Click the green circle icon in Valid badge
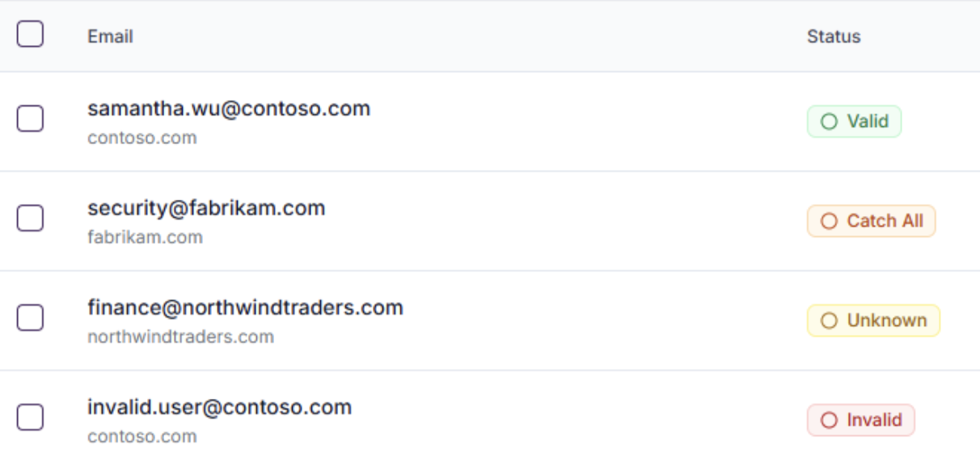 click(829, 121)
